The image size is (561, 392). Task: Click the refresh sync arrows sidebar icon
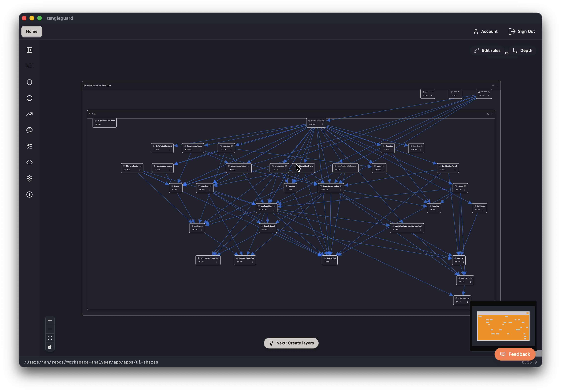click(29, 98)
